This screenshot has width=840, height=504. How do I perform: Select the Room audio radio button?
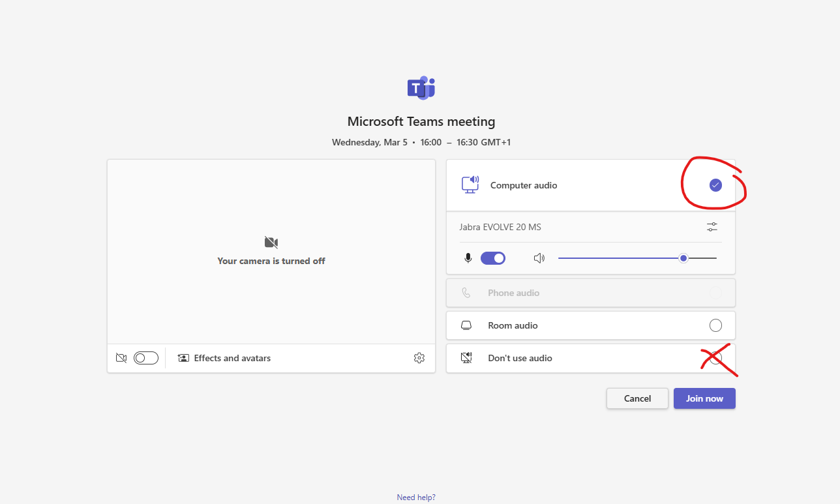tap(715, 325)
